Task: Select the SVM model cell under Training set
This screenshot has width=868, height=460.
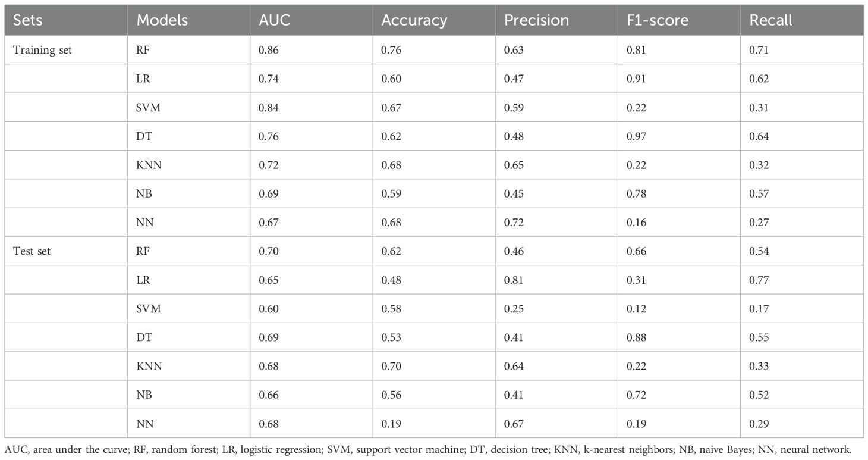Action: point(148,108)
